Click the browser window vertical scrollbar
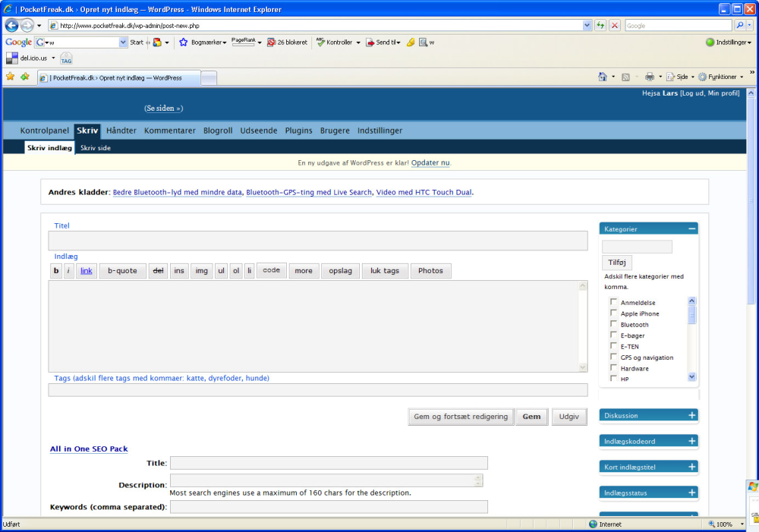Screen dimensions: 759x532 [x=751, y=300]
